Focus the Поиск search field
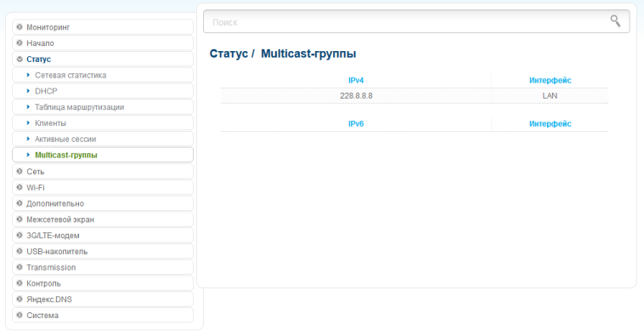 click(416, 22)
